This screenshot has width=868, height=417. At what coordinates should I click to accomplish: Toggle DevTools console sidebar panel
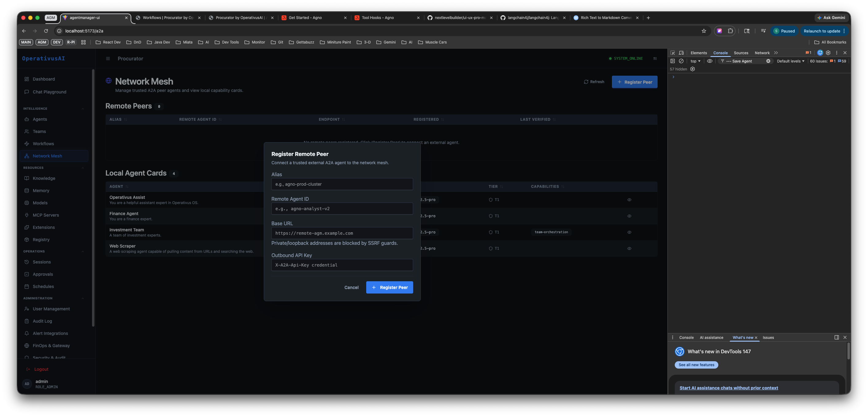pos(673,61)
